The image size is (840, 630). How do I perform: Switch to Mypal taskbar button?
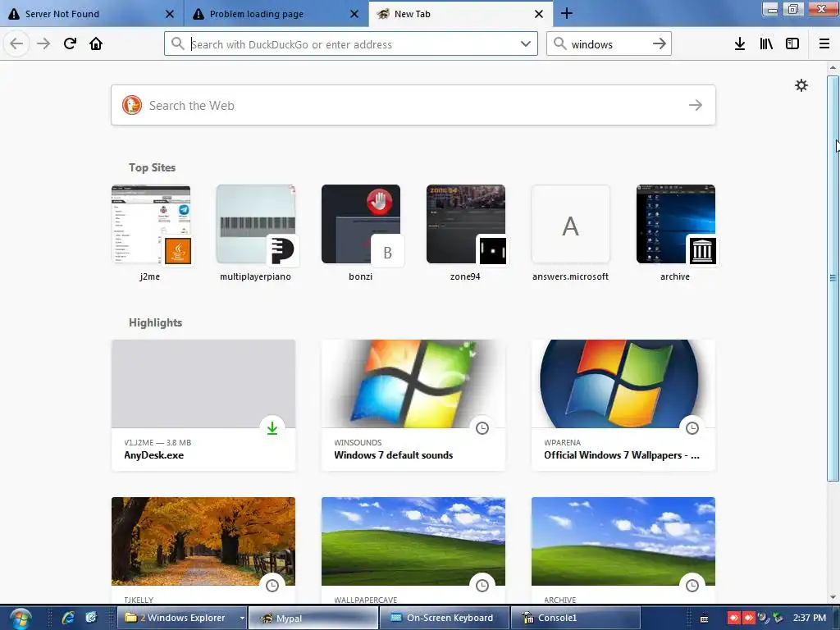point(313,619)
